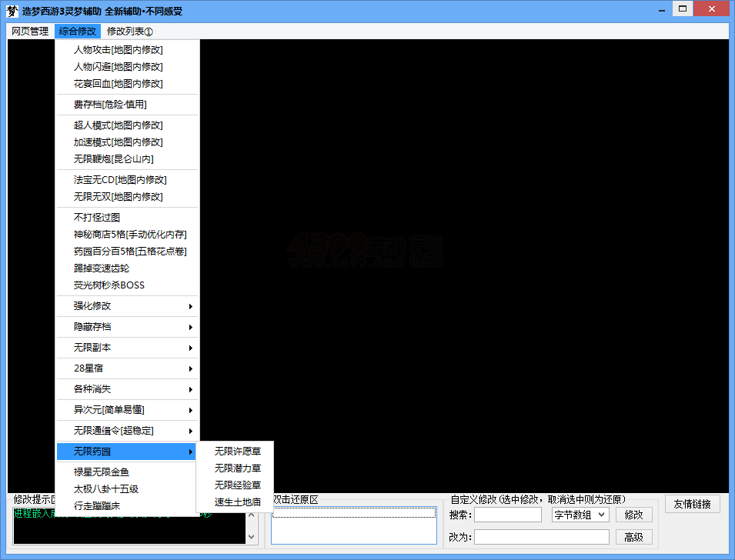The width and height of the screenshot is (735, 560).
Task: Click the 高级 button
Action: (x=633, y=537)
